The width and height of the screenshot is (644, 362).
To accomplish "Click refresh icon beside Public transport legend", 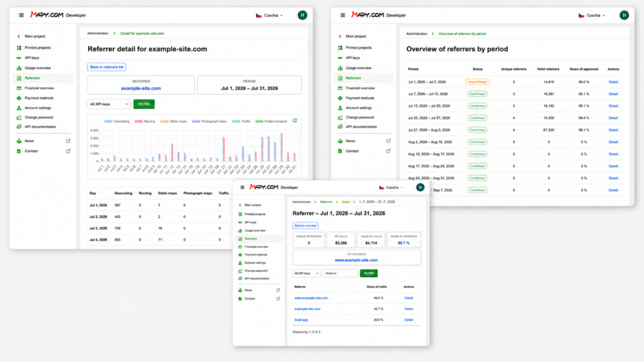I will coord(294,121).
